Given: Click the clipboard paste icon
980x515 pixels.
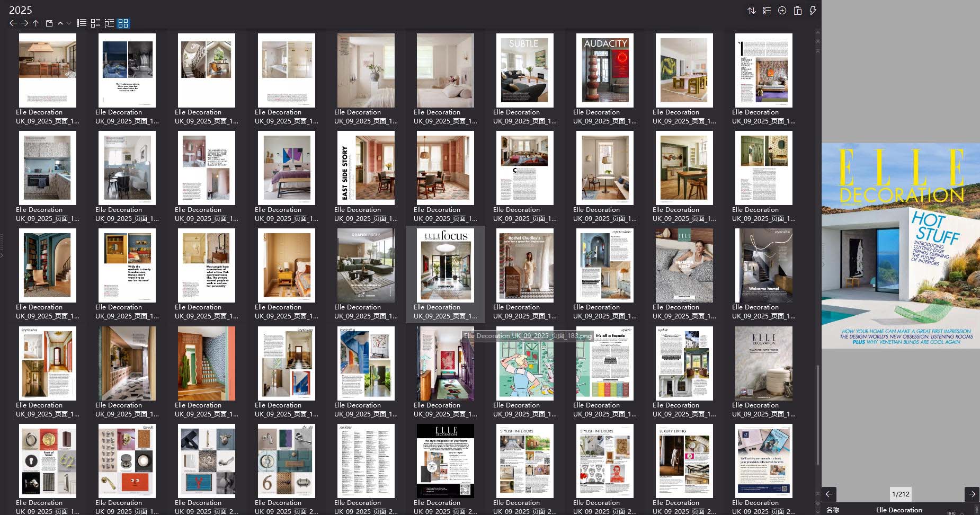Looking at the screenshot, I should 797,10.
